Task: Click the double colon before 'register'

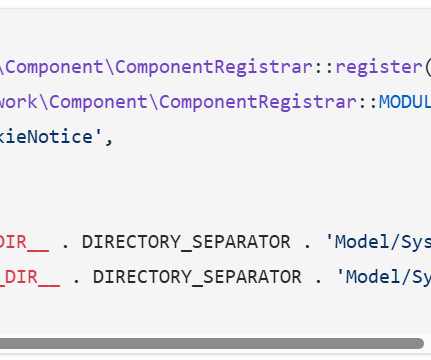Action: click(x=324, y=68)
